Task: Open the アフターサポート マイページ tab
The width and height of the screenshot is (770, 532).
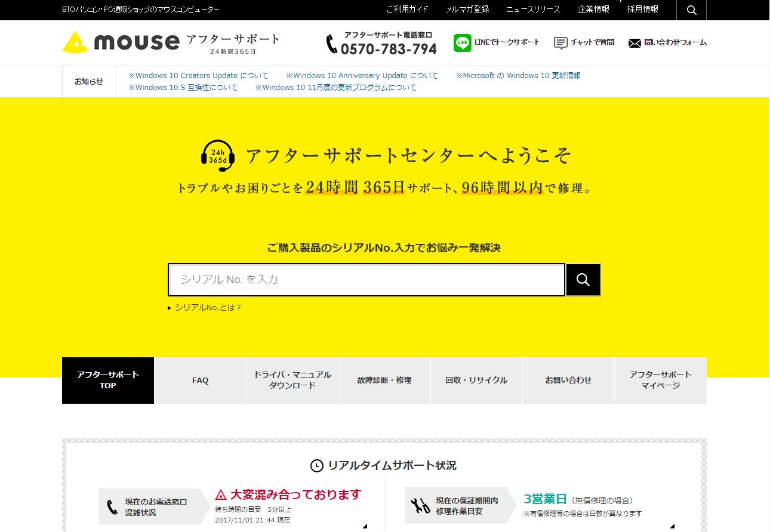Action: (x=661, y=380)
